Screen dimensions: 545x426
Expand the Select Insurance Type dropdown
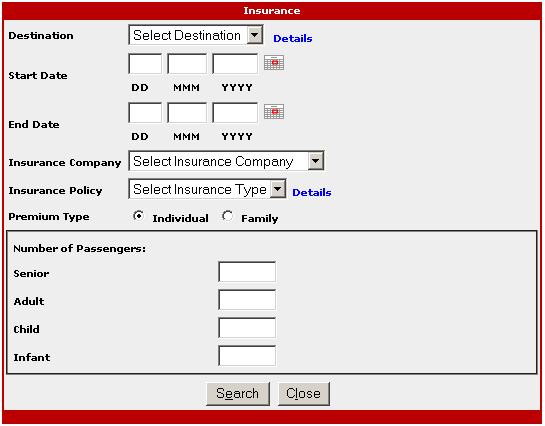click(208, 189)
